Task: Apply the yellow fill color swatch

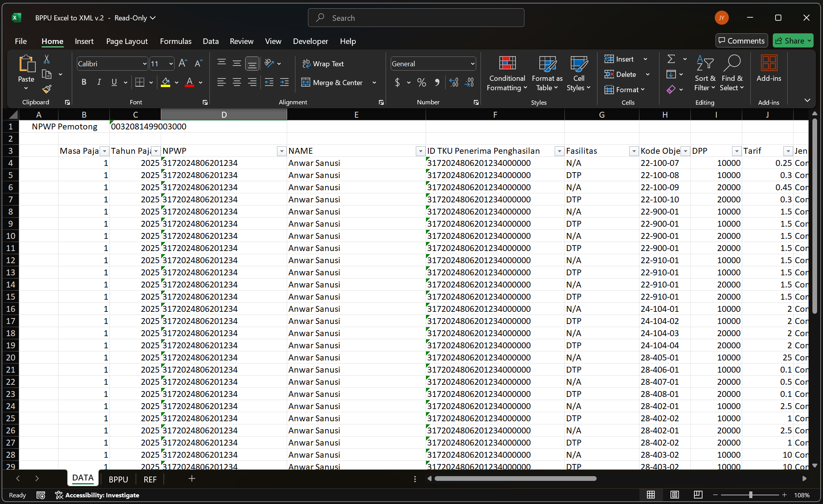Action: (166, 82)
